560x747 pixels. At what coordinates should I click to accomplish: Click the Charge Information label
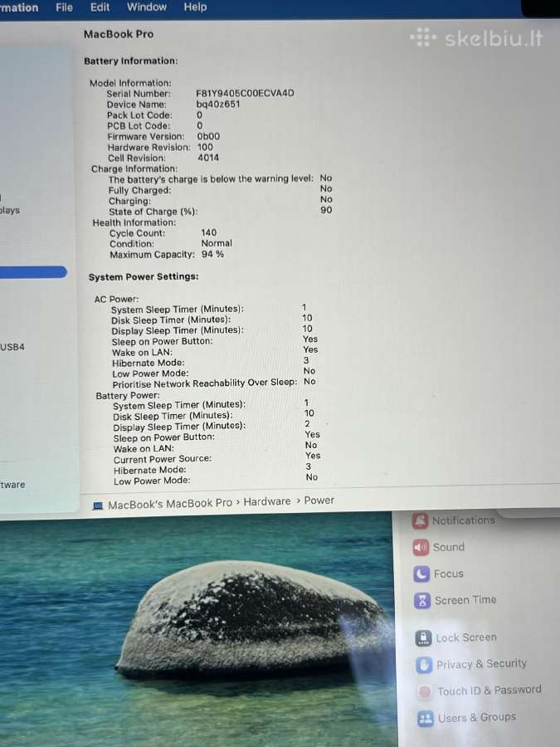tap(134, 169)
